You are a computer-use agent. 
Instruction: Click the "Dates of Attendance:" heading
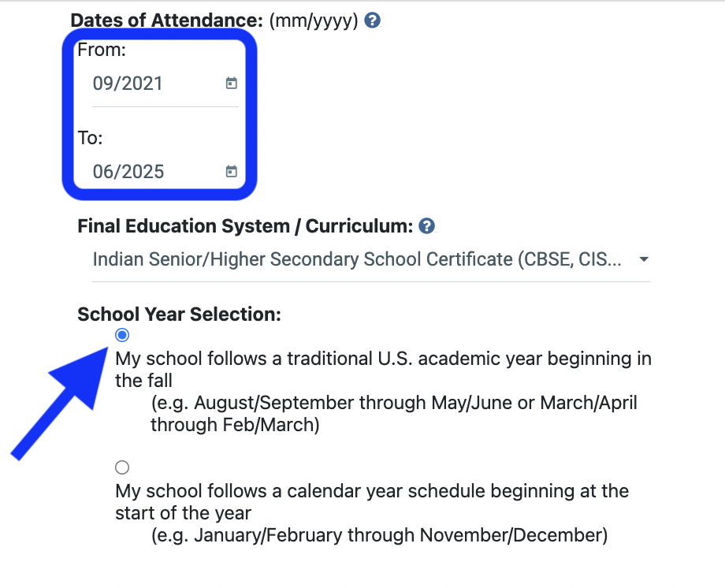167,21
